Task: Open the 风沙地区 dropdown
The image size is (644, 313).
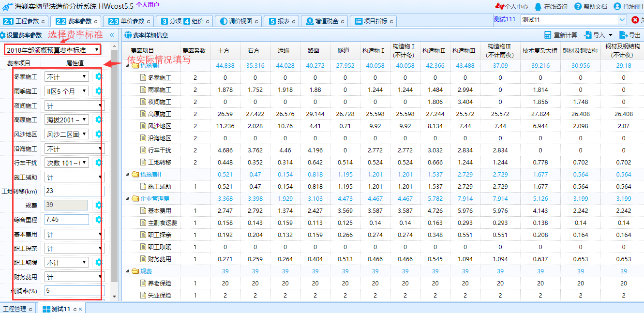Action: coord(67,134)
